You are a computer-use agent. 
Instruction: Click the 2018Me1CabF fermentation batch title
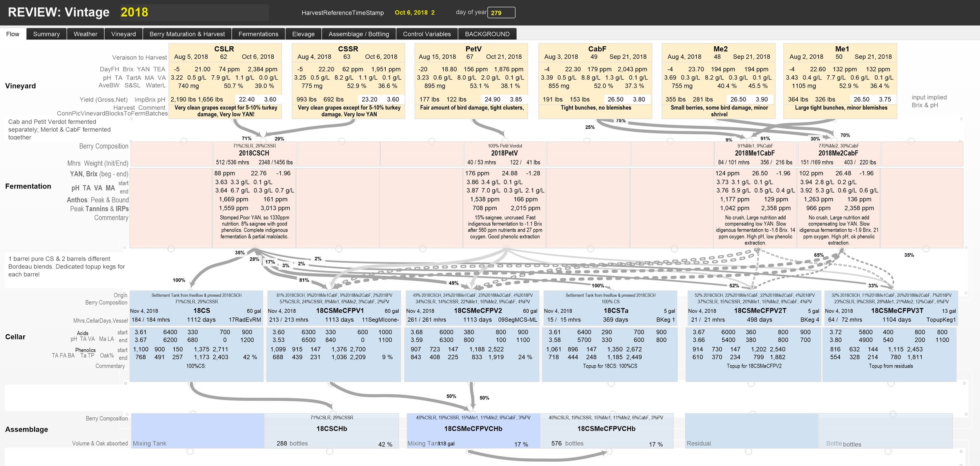[755, 153]
